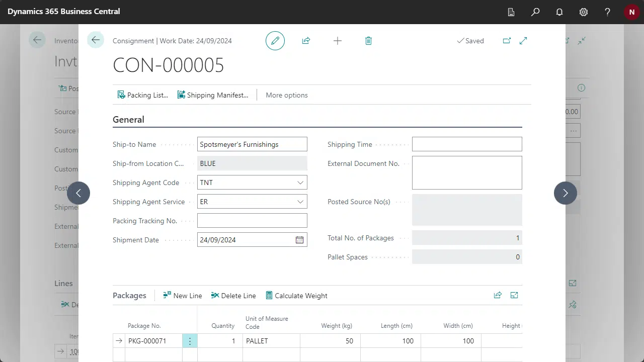
Task: Expand the Packages part to full page
Action: [514, 295]
